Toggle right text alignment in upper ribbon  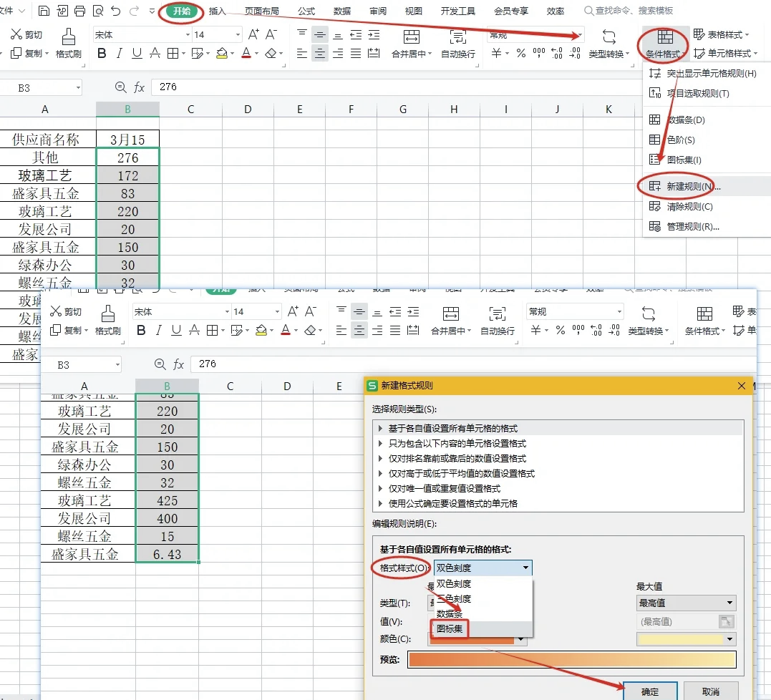click(x=338, y=53)
